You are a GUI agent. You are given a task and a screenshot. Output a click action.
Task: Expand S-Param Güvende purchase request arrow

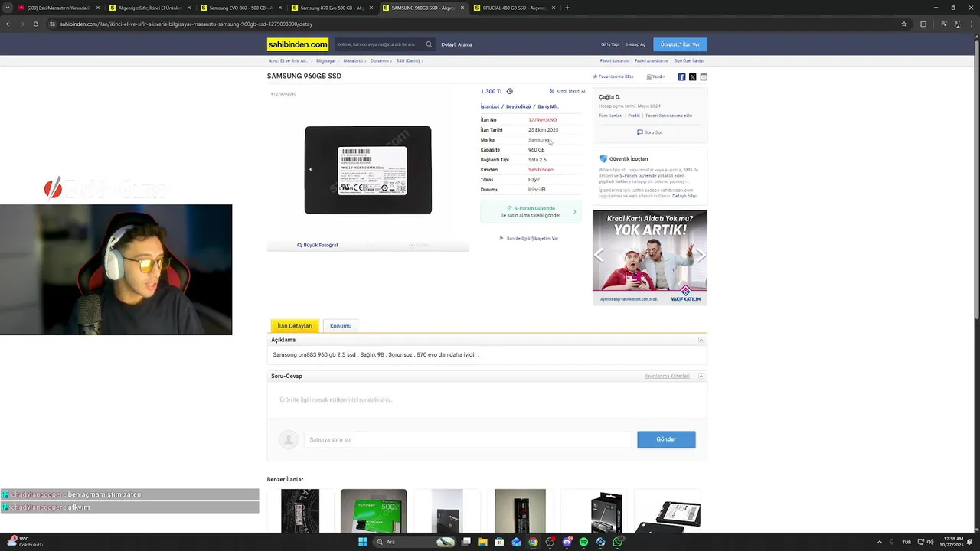(575, 212)
